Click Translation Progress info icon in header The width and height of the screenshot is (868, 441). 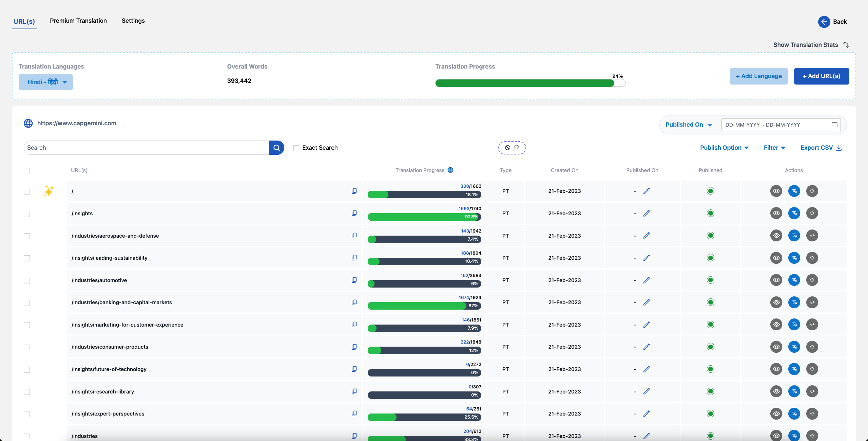click(x=450, y=170)
